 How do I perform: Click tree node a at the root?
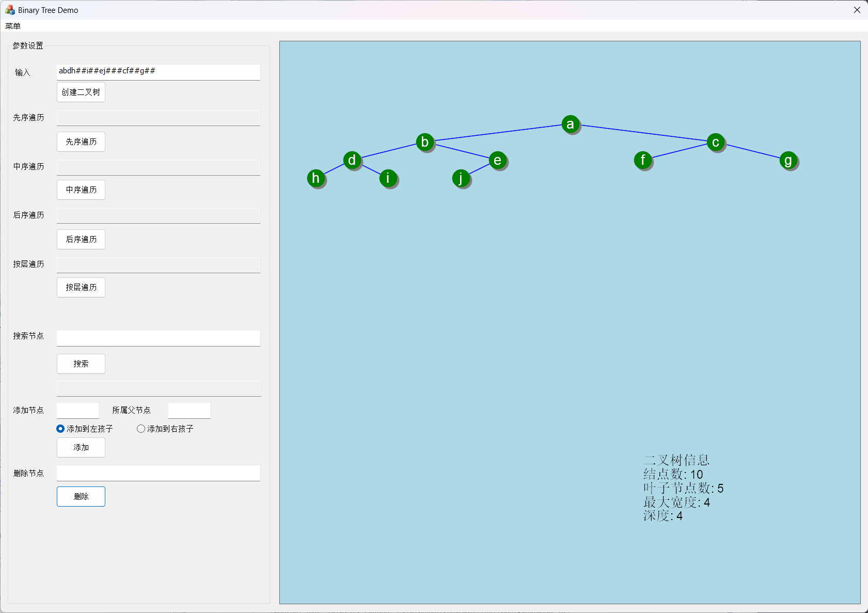pos(570,124)
